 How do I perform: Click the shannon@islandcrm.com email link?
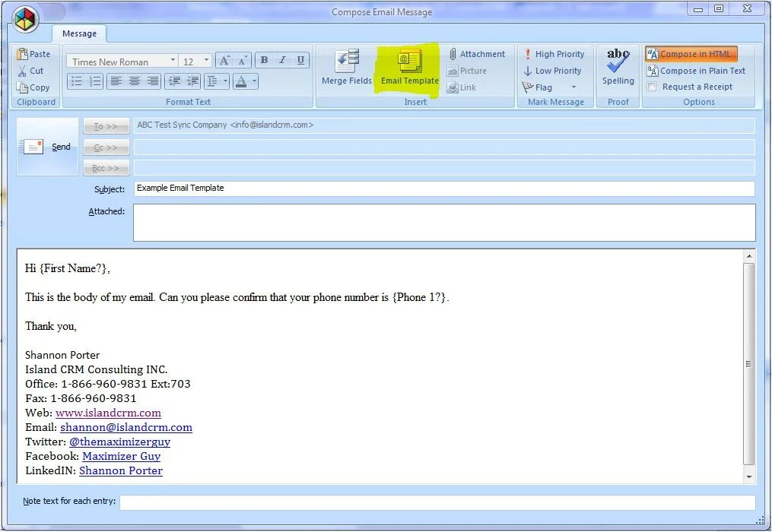coord(126,427)
